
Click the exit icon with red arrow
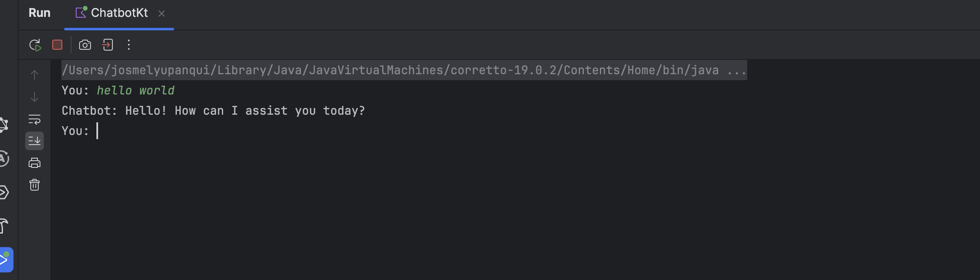click(108, 45)
